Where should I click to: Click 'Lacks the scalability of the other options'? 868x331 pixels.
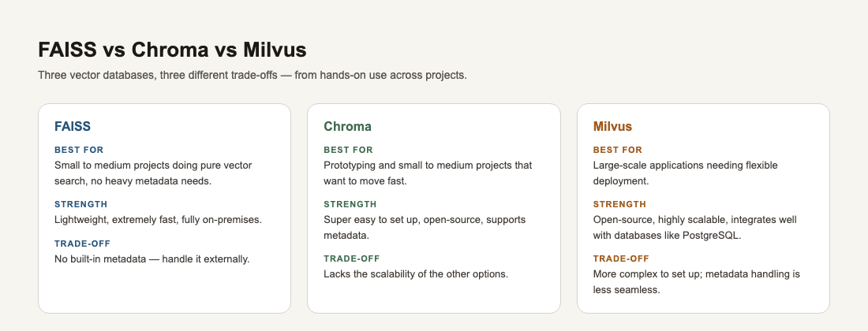point(416,274)
